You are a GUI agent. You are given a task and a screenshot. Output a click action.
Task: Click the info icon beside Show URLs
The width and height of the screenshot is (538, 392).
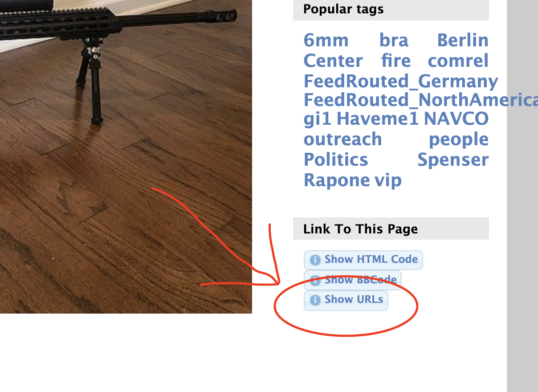(x=315, y=300)
